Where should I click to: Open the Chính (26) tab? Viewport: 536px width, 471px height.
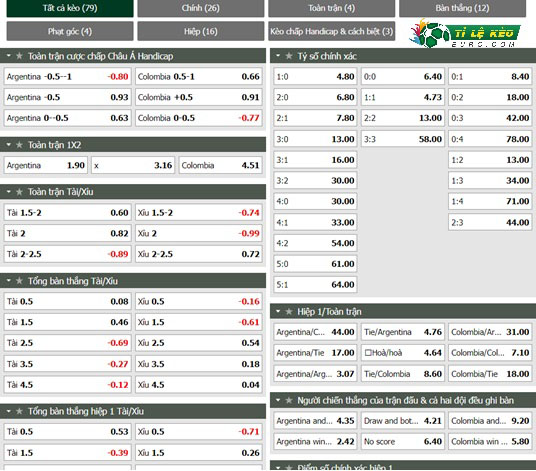pyautogui.click(x=201, y=8)
